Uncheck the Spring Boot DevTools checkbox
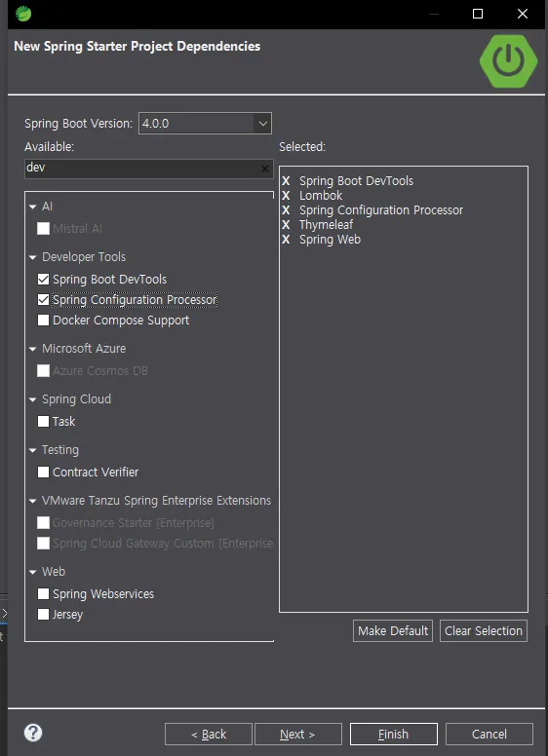Screen dimensions: 548x756 pyautogui.click(x=44, y=280)
